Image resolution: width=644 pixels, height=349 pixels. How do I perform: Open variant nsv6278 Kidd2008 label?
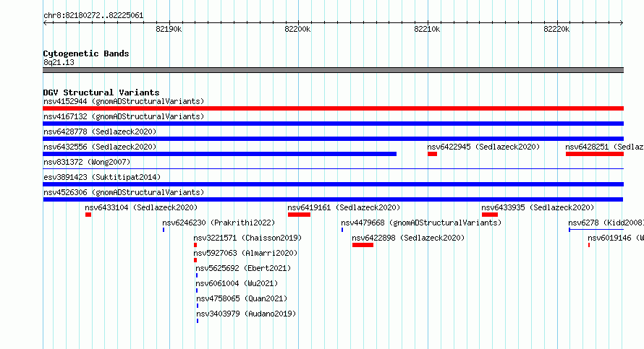(x=606, y=223)
